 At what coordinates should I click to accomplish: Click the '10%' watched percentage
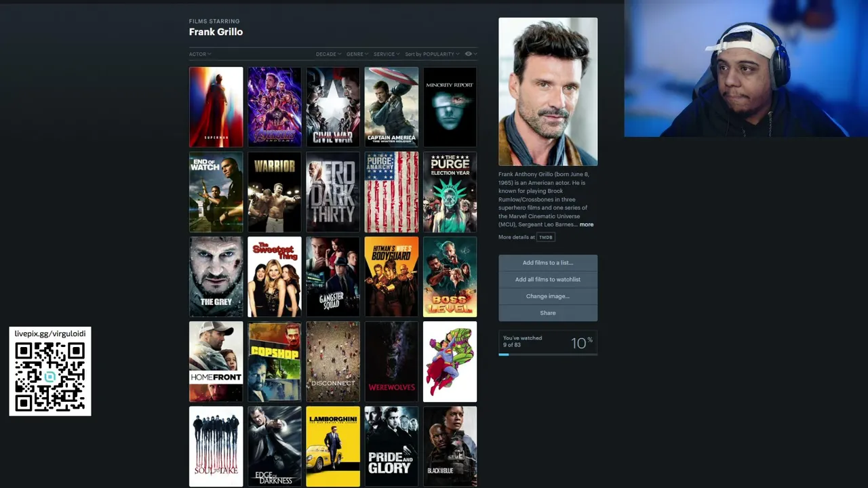pos(582,343)
